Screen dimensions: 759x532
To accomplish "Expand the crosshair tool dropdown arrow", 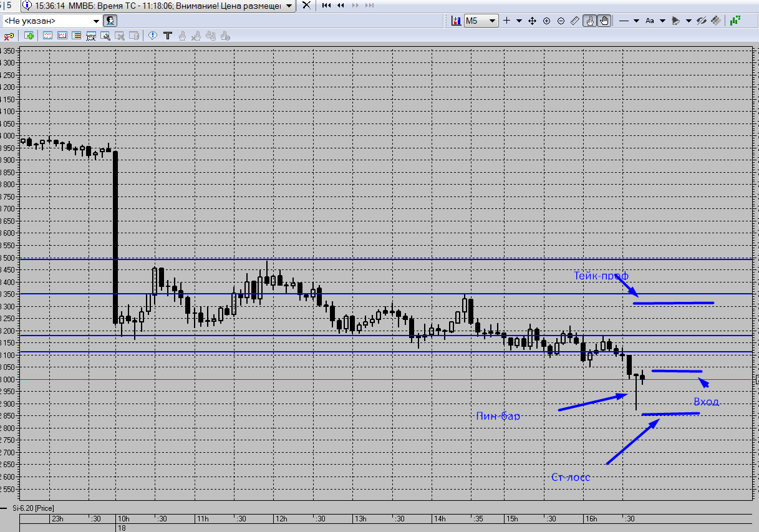I will pyautogui.click(x=519, y=21).
